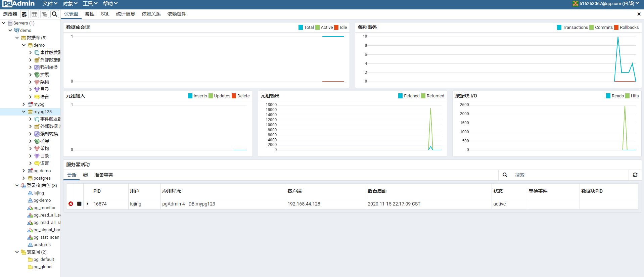Select the lujing login role icon
Image resolution: width=644 pixels, height=277 pixels.
coord(30,193)
